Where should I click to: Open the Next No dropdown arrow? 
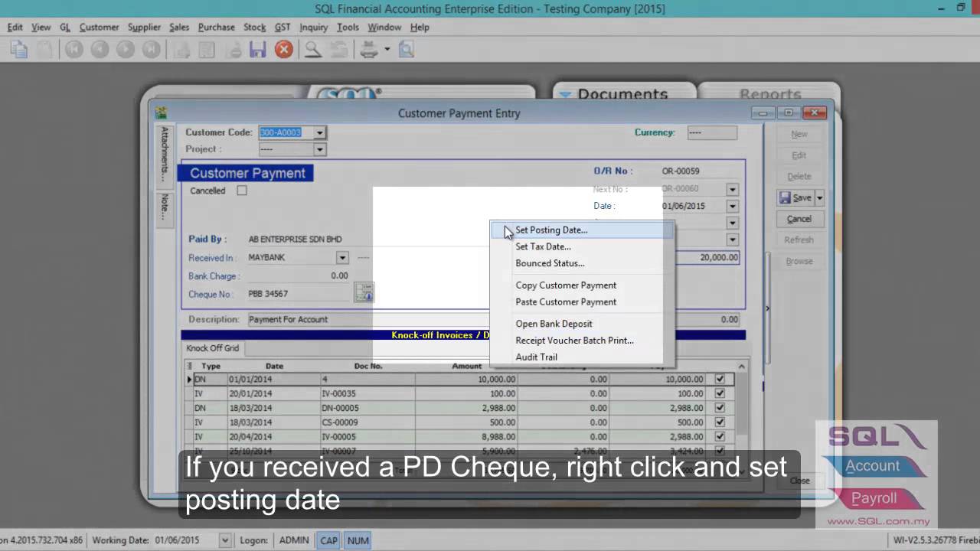coord(733,189)
